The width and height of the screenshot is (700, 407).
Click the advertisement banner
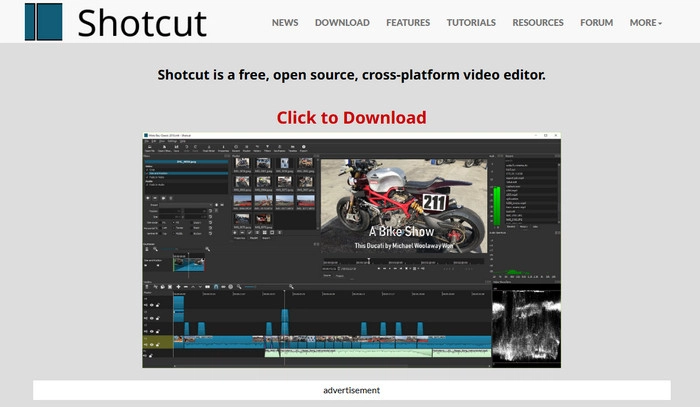click(351, 390)
